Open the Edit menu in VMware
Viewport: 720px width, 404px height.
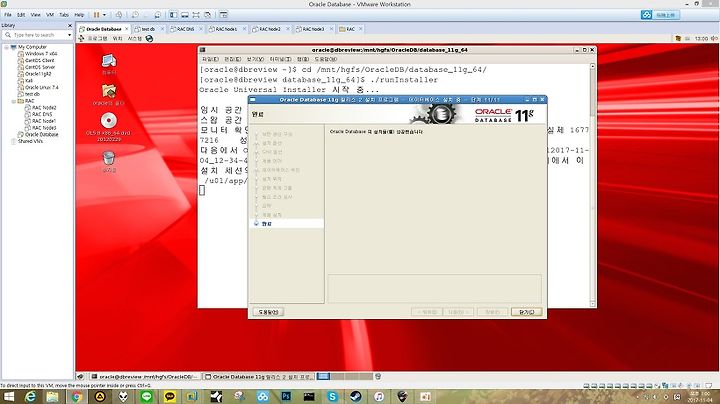pos(21,15)
